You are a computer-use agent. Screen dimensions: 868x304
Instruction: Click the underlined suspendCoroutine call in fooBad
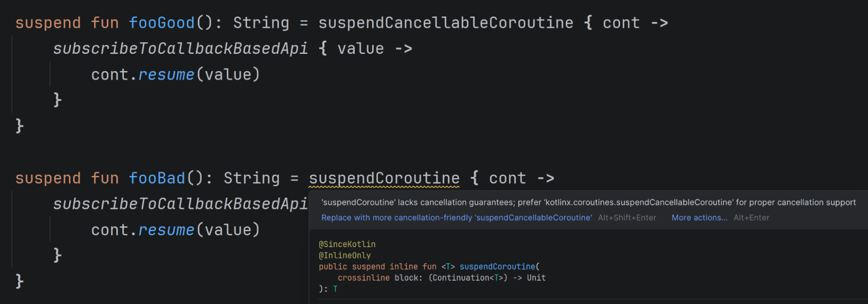(x=384, y=178)
